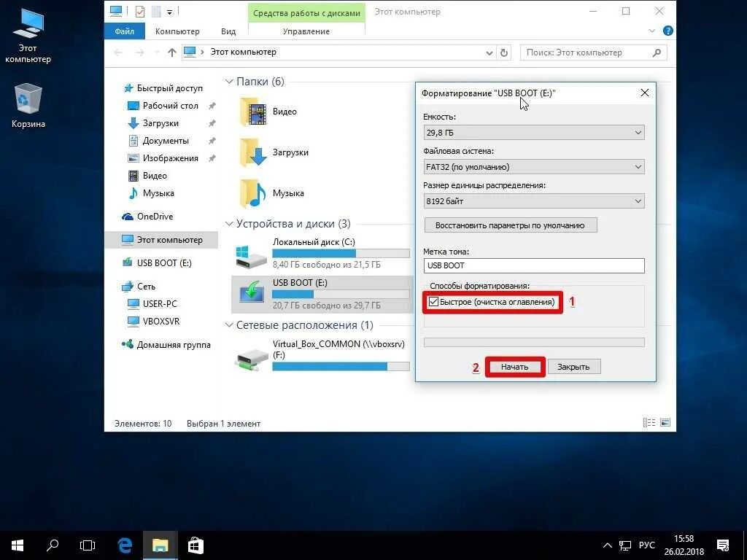Open the Файл menu
Viewport: 747px width, 560px height.
(124, 31)
